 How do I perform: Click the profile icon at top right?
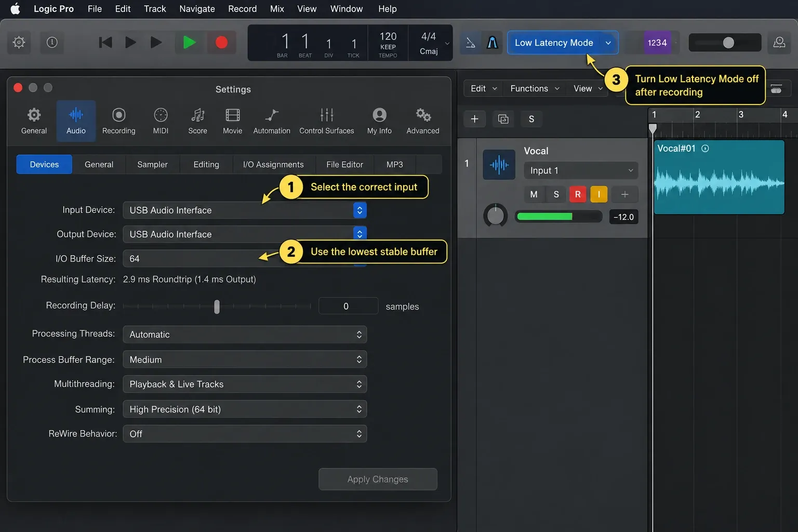[779, 43]
